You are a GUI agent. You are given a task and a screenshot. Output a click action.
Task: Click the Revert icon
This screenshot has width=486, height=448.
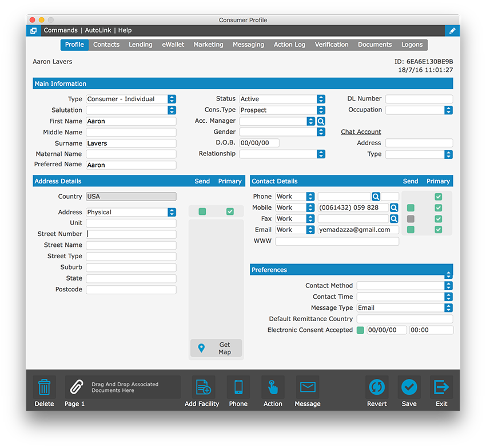point(377,387)
